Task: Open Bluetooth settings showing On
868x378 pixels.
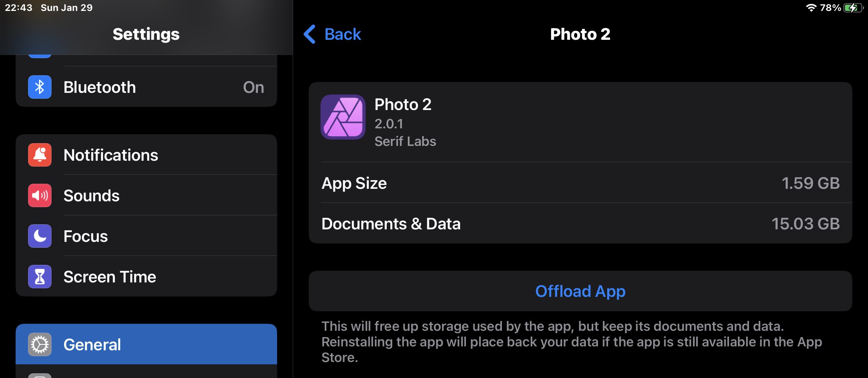Action: [146, 87]
